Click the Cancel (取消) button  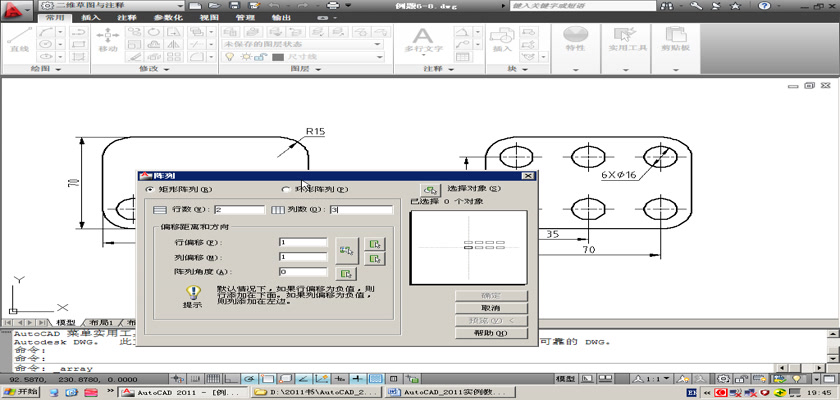click(491, 308)
